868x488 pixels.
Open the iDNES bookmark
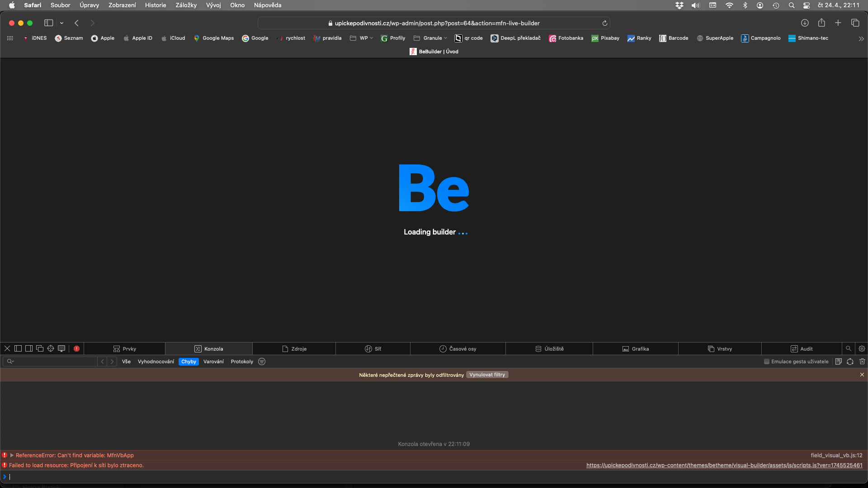[x=35, y=38]
